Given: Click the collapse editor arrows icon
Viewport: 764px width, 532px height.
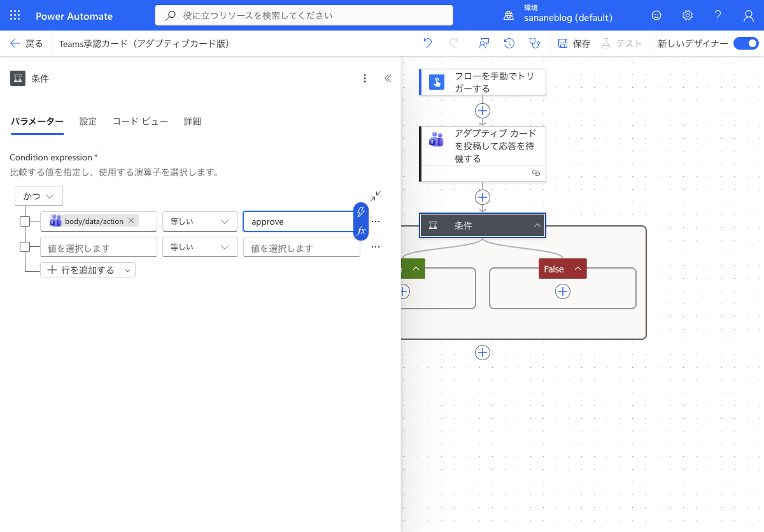Looking at the screenshot, I should 376,195.
